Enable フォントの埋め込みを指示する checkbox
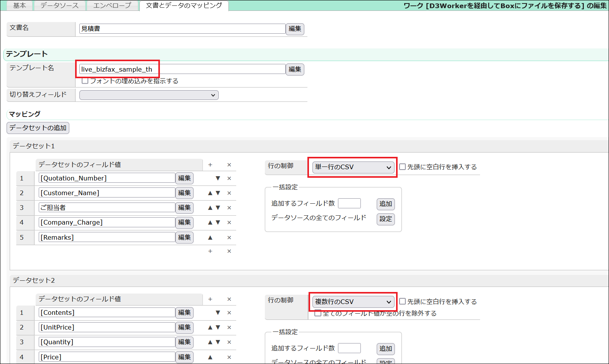 pos(85,81)
